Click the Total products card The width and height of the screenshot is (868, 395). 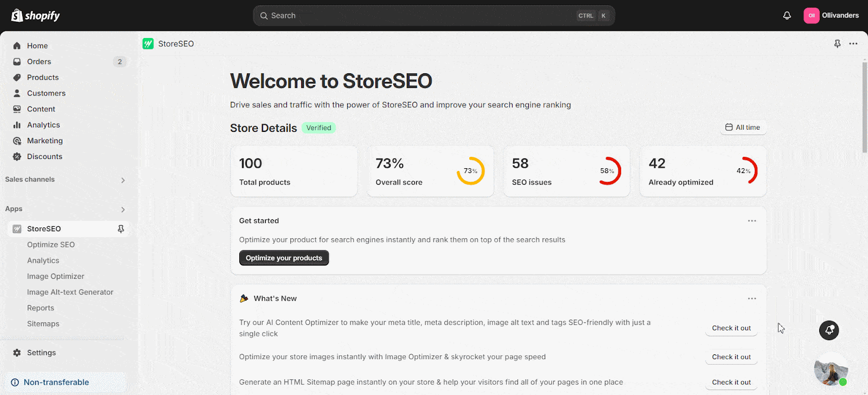pos(293,171)
